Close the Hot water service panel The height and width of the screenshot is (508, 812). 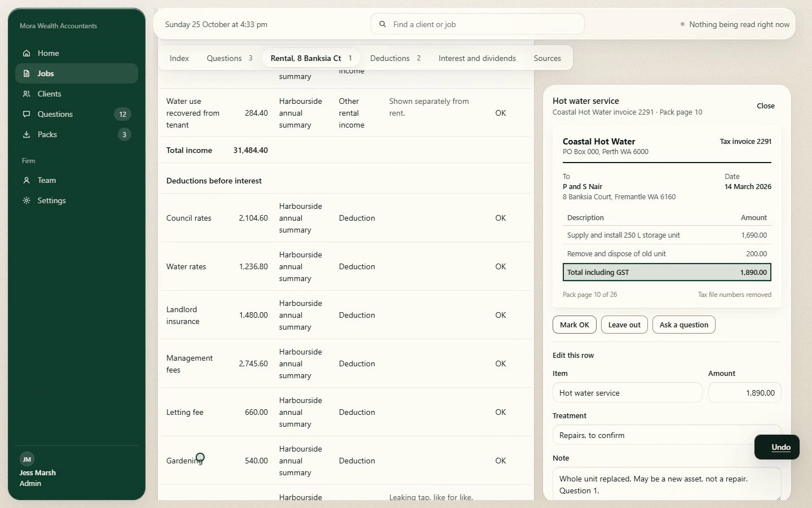[x=765, y=106]
